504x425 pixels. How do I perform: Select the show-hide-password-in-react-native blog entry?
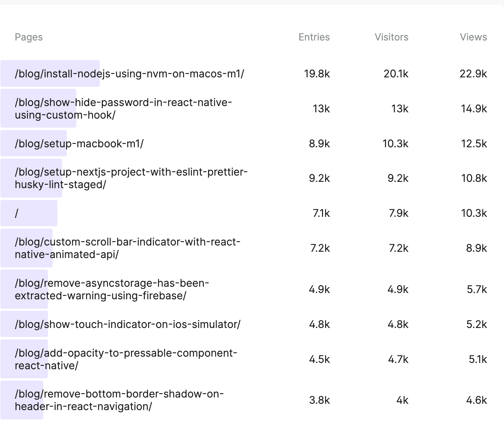coord(123,108)
